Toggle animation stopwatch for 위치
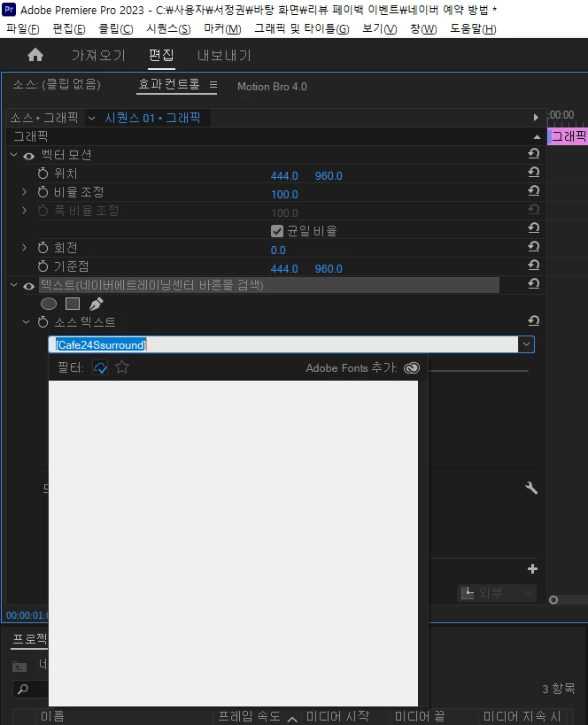Screen dimensions: 588x725 [43, 174]
